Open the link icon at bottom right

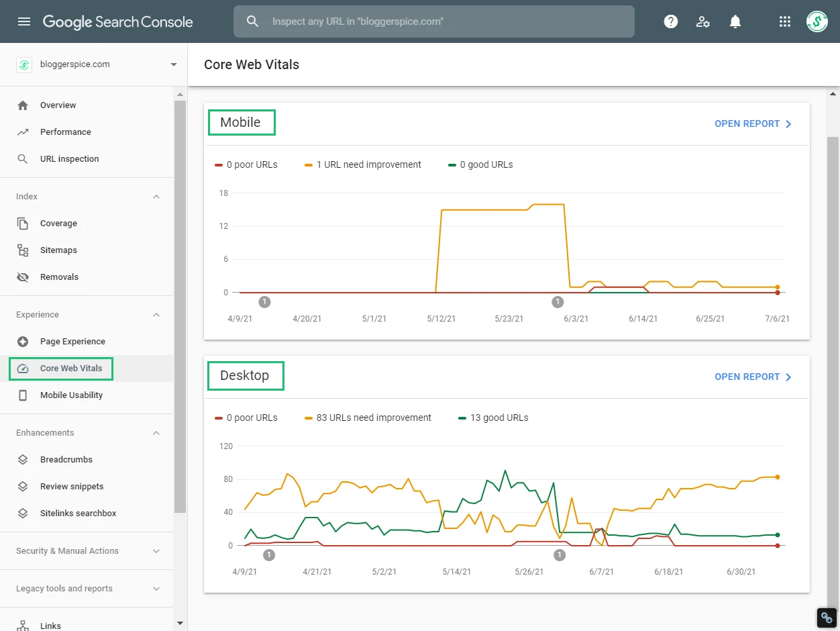click(x=827, y=618)
